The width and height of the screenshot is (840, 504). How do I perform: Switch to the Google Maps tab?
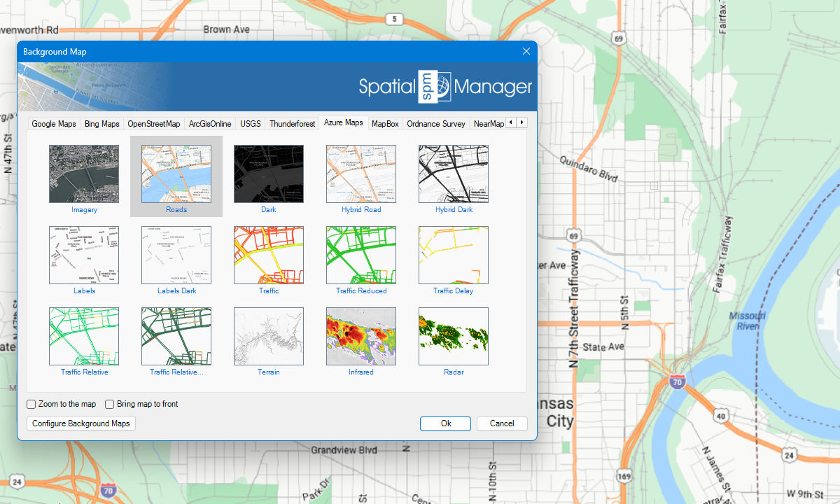tap(54, 124)
